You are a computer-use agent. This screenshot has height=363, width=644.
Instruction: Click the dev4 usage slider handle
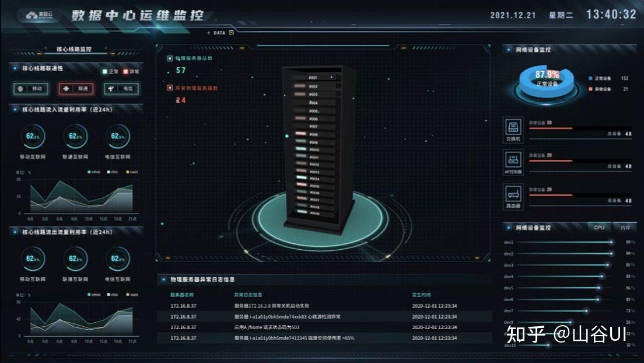[601, 277]
